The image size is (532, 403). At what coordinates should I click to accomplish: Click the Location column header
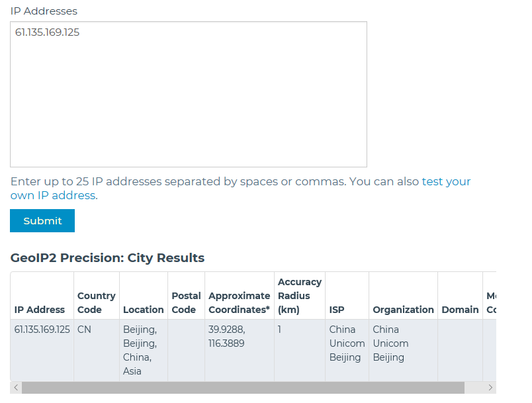click(x=143, y=310)
